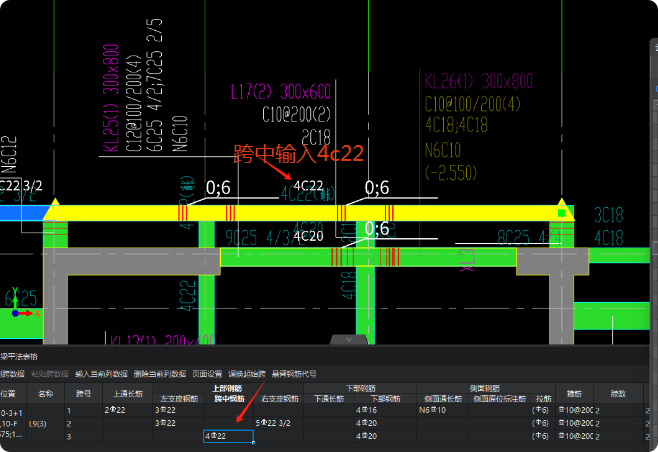The width and height of the screenshot is (658, 452).
Task: Select the 4⌀16 bottom rebar cell
Action: pyautogui.click(x=385, y=410)
